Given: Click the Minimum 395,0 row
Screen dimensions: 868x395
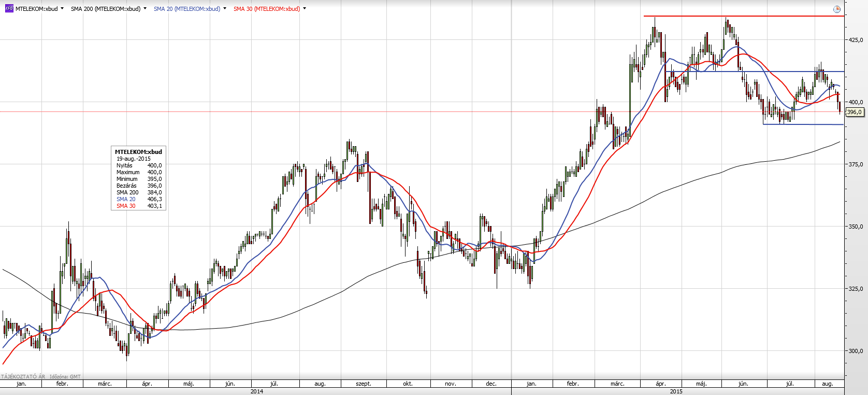Looking at the screenshot, I should 139,179.
